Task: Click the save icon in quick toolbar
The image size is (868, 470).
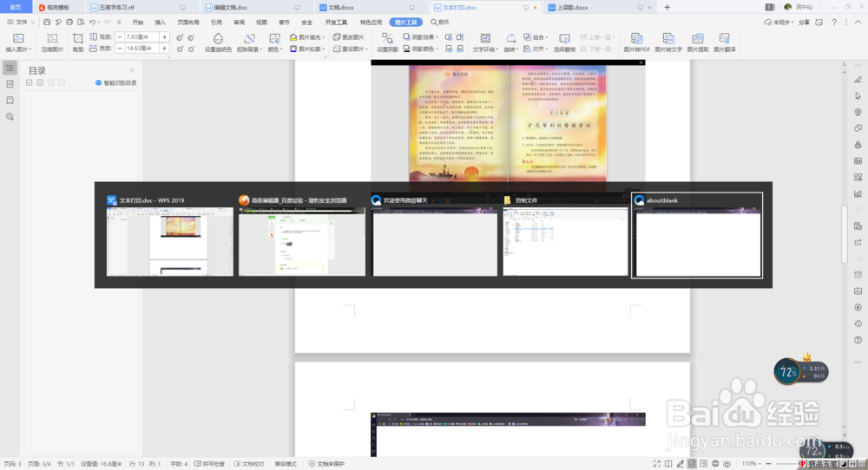Action: (x=47, y=23)
